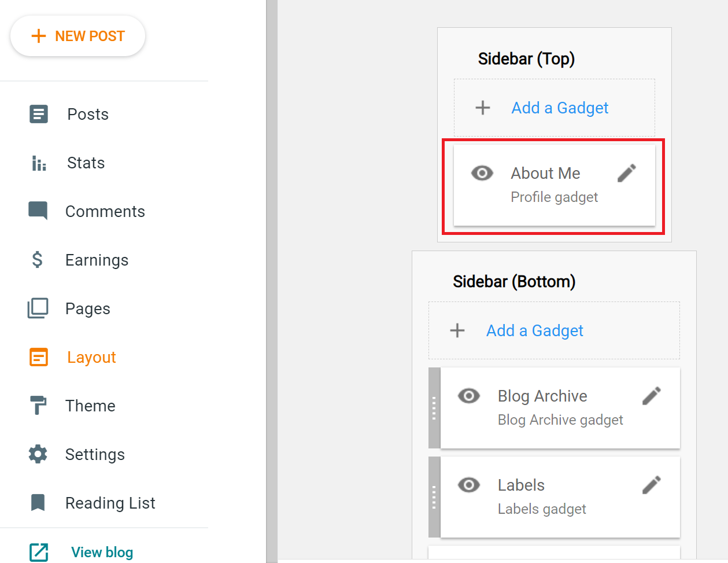Hide the Blog Archive gadget

tap(469, 396)
